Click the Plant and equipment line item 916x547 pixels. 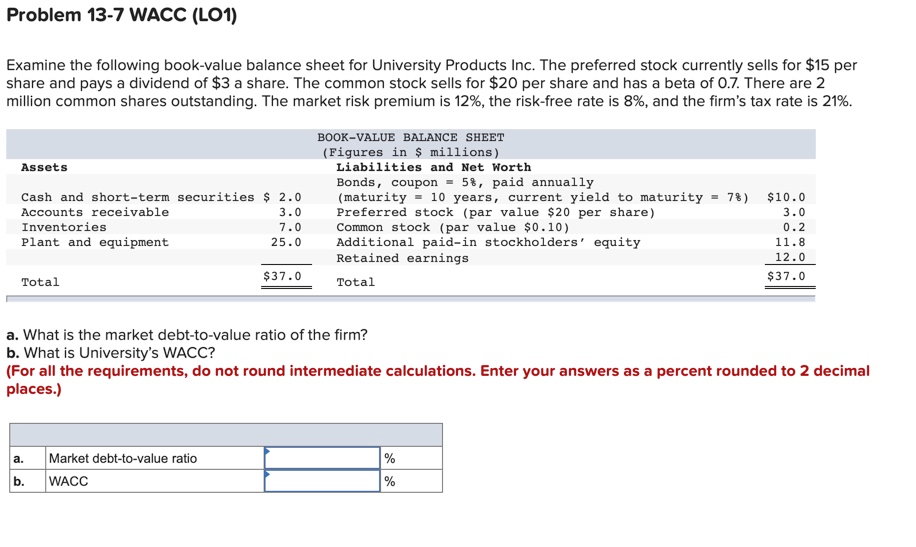tap(95, 242)
